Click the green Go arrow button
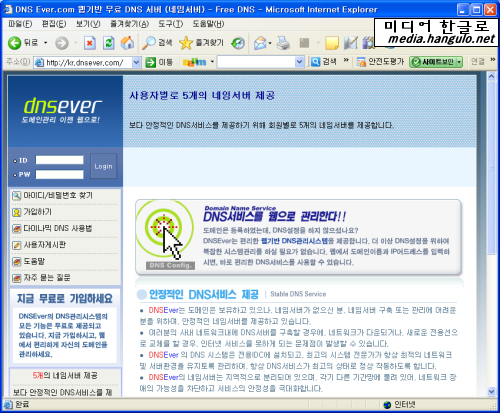 point(151,62)
